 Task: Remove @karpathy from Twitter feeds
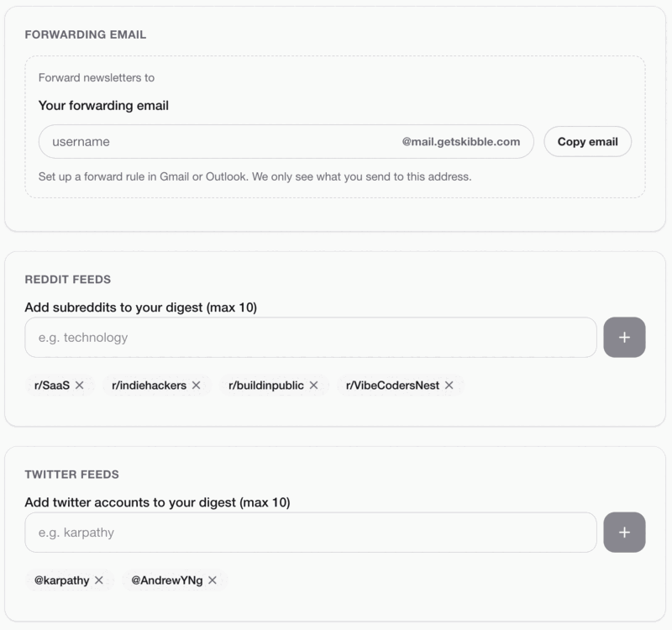pos(99,580)
